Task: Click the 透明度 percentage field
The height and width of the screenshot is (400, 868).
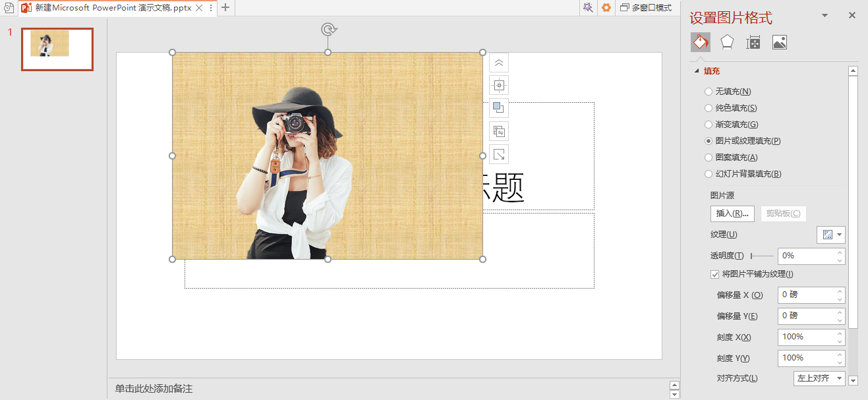Action: click(x=806, y=256)
